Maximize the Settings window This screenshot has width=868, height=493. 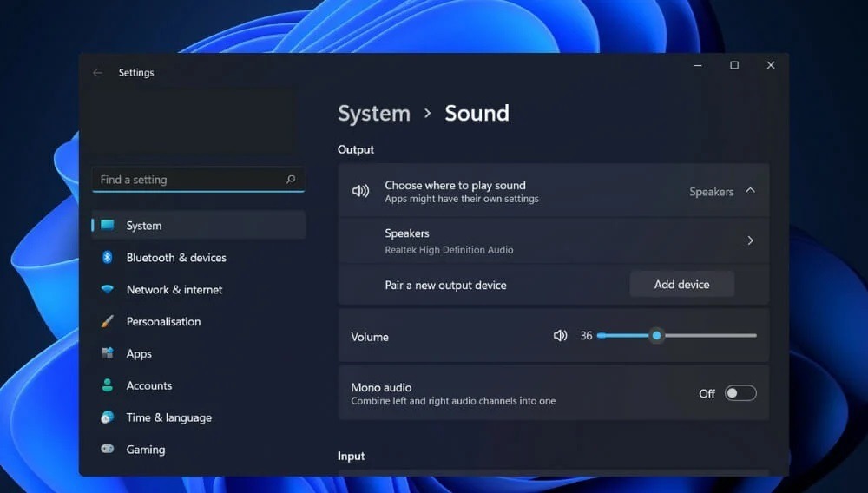[x=734, y=65]
